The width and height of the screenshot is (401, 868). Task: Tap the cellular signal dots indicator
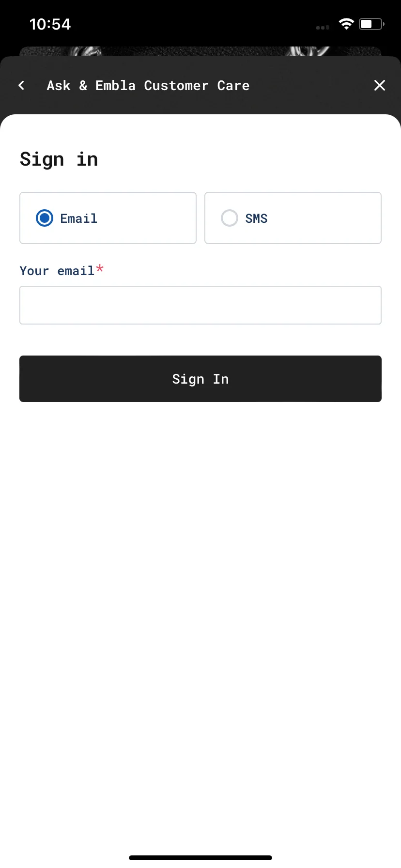(323, 28)
